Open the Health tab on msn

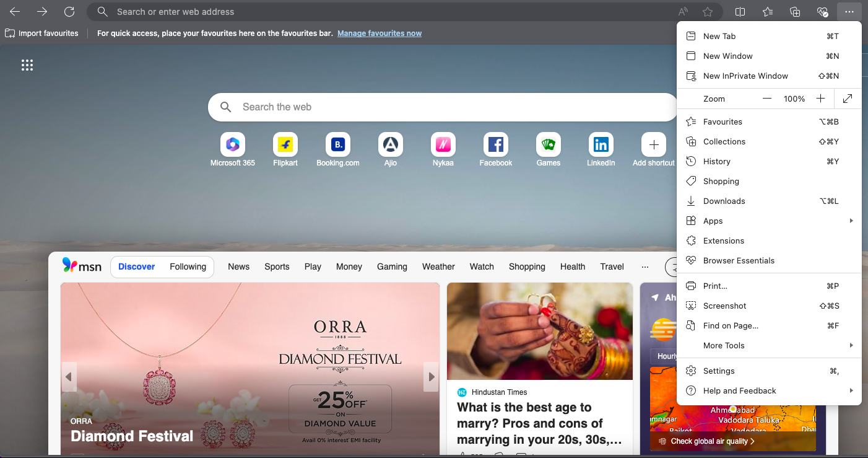573,266
